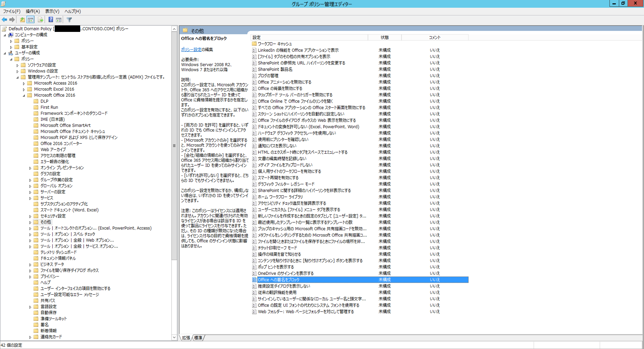Expand the プライバシー tree node
Viewport: 644px width, 349px height.
tap(31, 277)
